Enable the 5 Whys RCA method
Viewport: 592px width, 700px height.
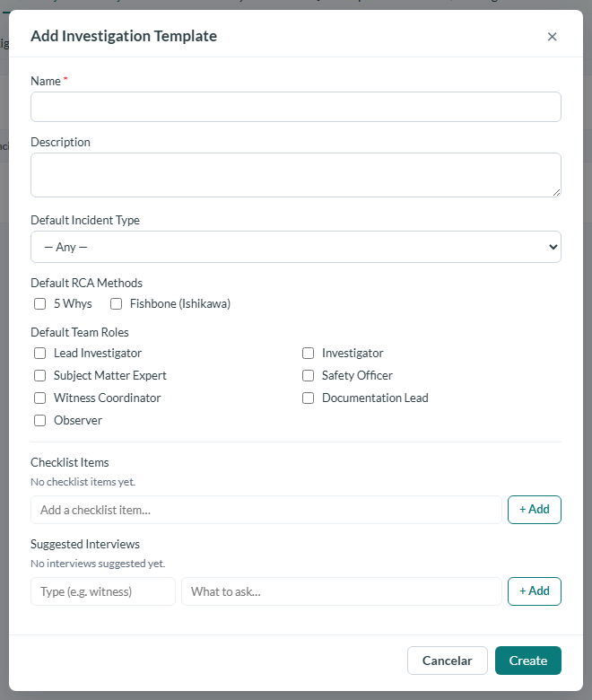(x=40, y=304)
